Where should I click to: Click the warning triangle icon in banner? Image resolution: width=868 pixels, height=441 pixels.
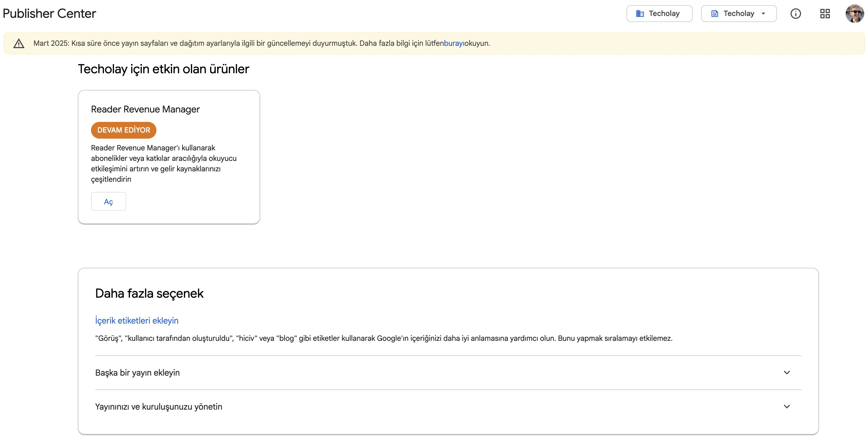19,43
